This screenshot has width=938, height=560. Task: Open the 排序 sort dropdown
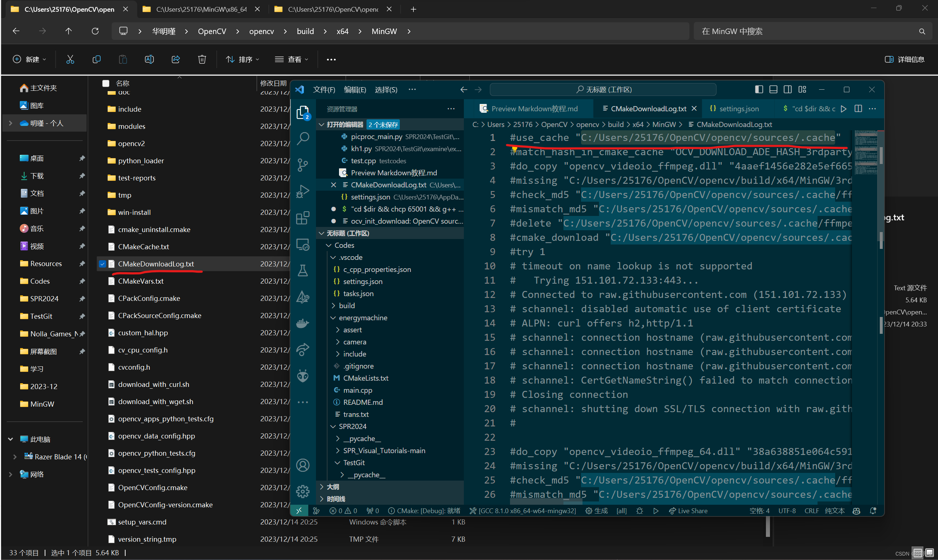(243, 59)
